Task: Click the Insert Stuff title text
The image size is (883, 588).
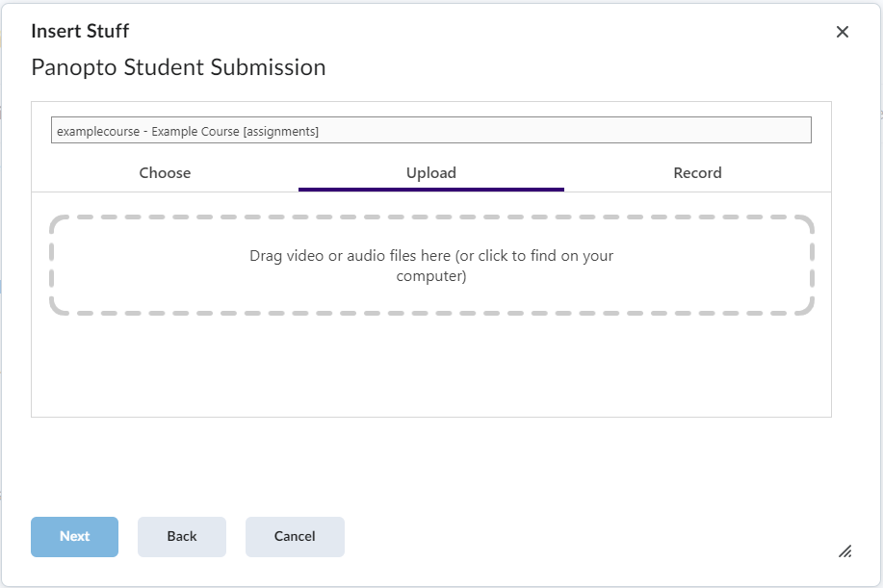Action: coord(80,31)
